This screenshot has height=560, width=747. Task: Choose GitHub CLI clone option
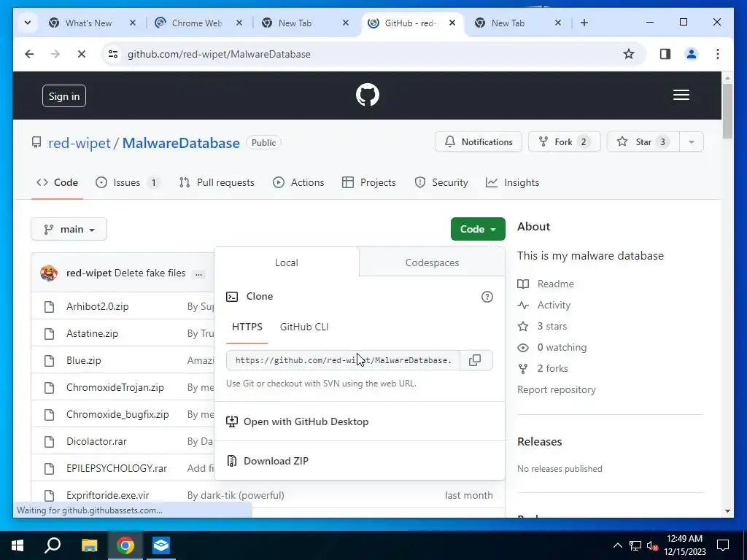point(304,327)
